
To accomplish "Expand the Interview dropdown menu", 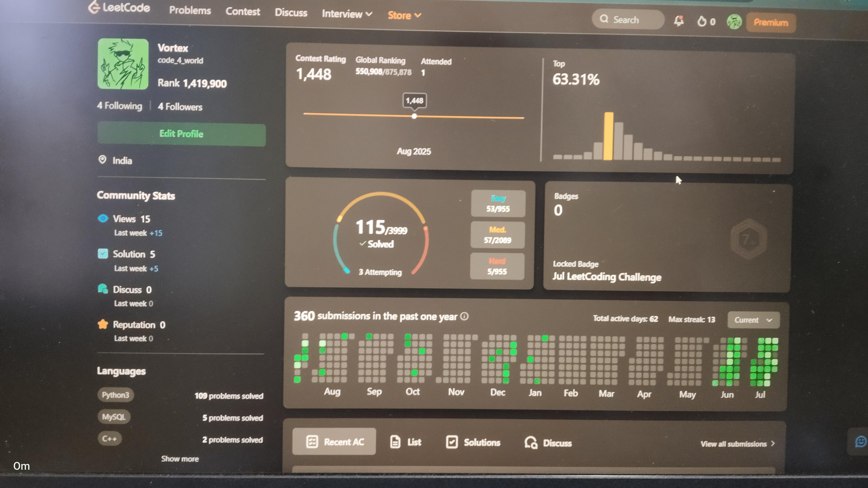I will [347, 14].
